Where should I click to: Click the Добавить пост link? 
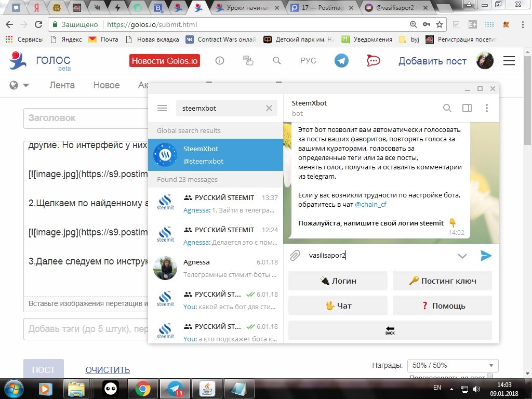tap(432, 61)
